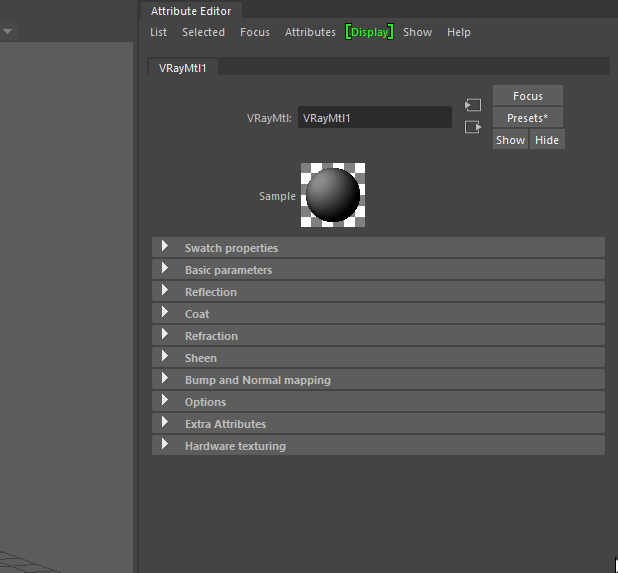Click the Presets* button

point(528,118)
